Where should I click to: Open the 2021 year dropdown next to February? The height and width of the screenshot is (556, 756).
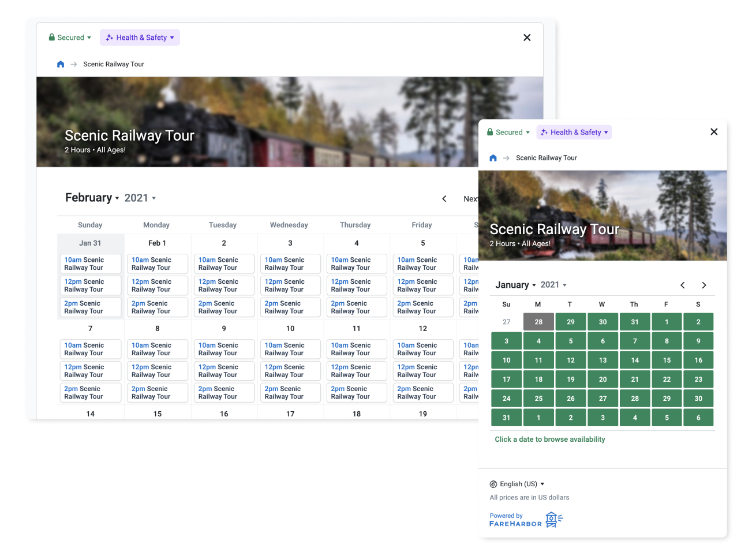tap(140, 198)
